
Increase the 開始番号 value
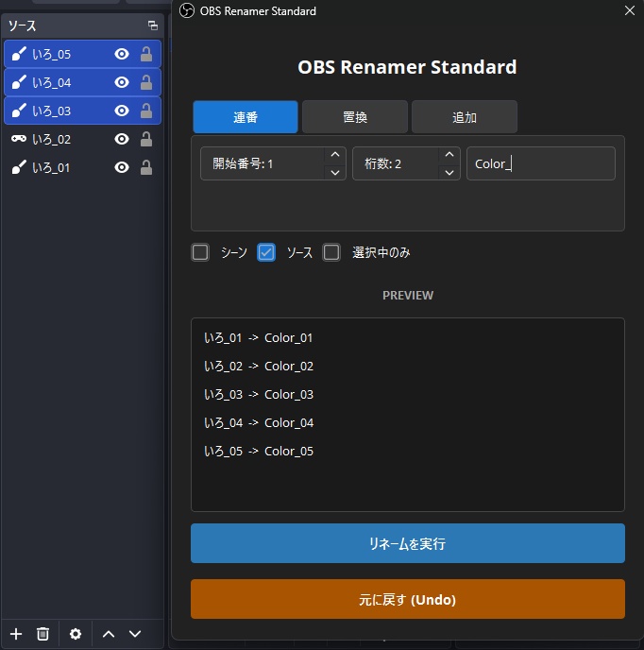(335, 155)
